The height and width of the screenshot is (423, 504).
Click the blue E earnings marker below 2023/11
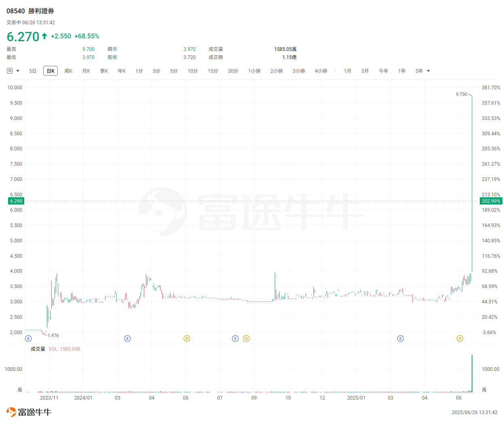point(28,338)
